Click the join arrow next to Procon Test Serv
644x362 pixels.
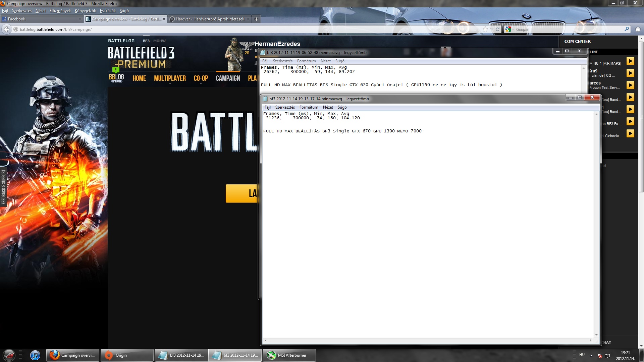(630, 85)
